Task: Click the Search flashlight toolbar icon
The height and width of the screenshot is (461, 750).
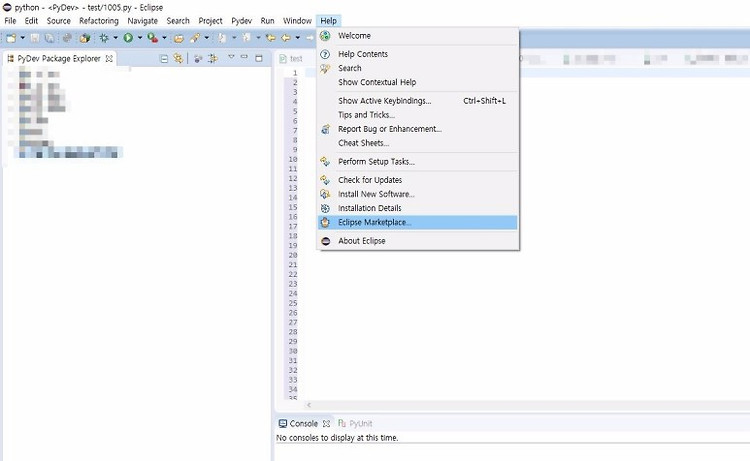Action: pos(195,38)
